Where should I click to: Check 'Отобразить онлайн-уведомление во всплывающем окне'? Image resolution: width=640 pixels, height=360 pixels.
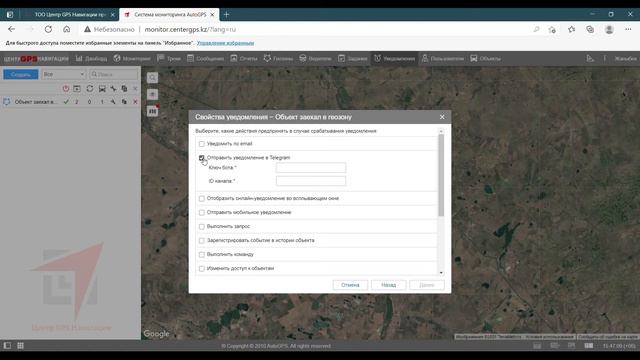point(202,198)
